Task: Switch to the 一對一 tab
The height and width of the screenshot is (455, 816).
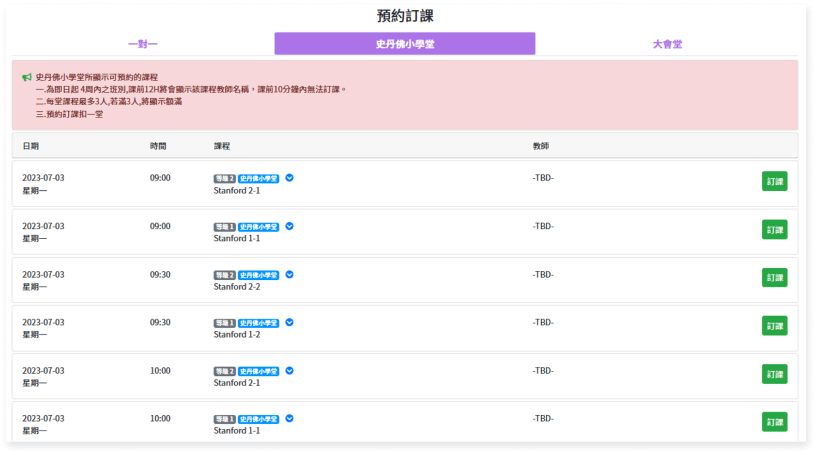Action: (x=143, y=44)
